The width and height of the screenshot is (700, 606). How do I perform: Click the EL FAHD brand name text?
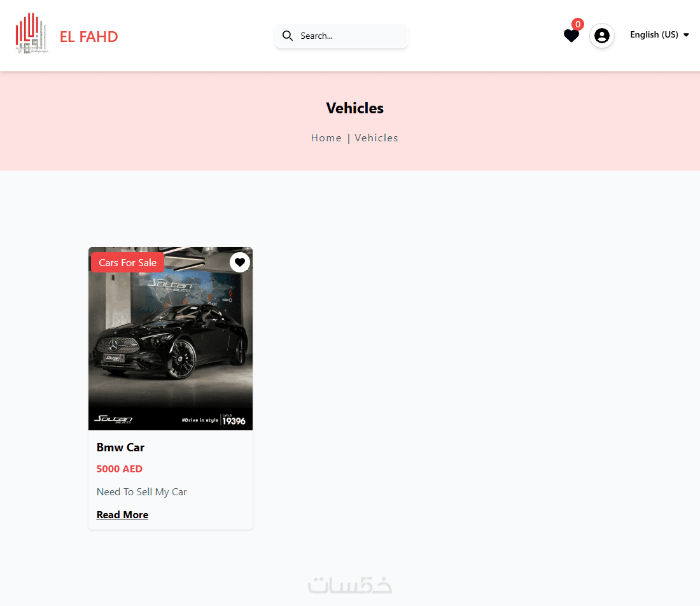[89, 37]
